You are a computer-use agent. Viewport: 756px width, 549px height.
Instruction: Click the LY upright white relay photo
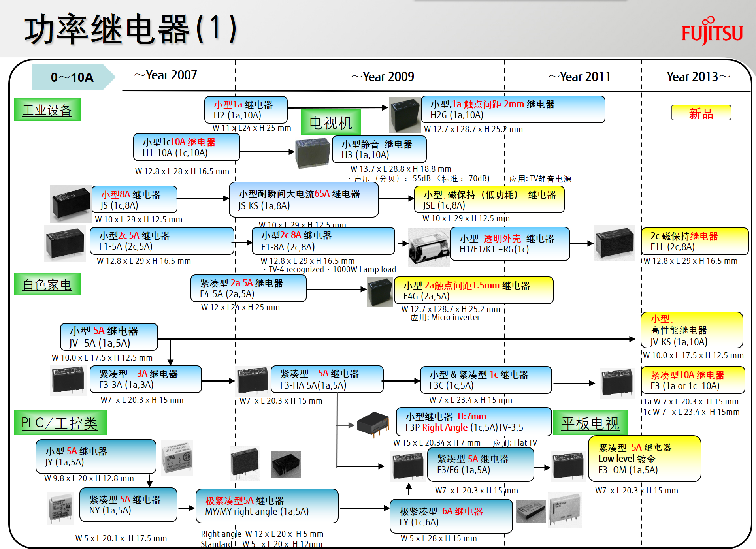coord(565,510)
